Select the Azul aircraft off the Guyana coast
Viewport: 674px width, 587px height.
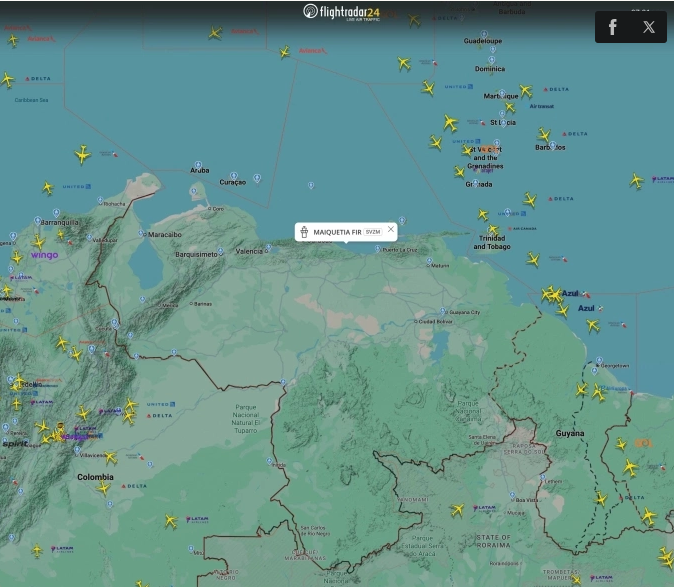pyautogui.click(x=553, y=295)
